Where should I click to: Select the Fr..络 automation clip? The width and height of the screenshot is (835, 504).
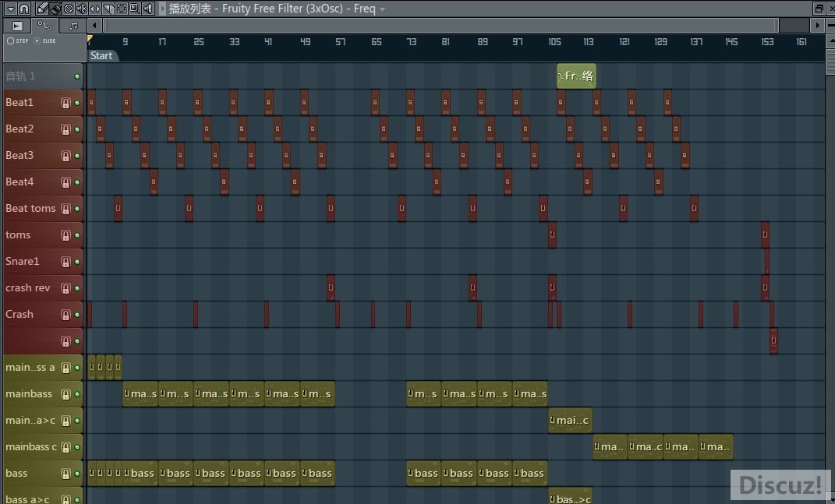tap(576, 76)
